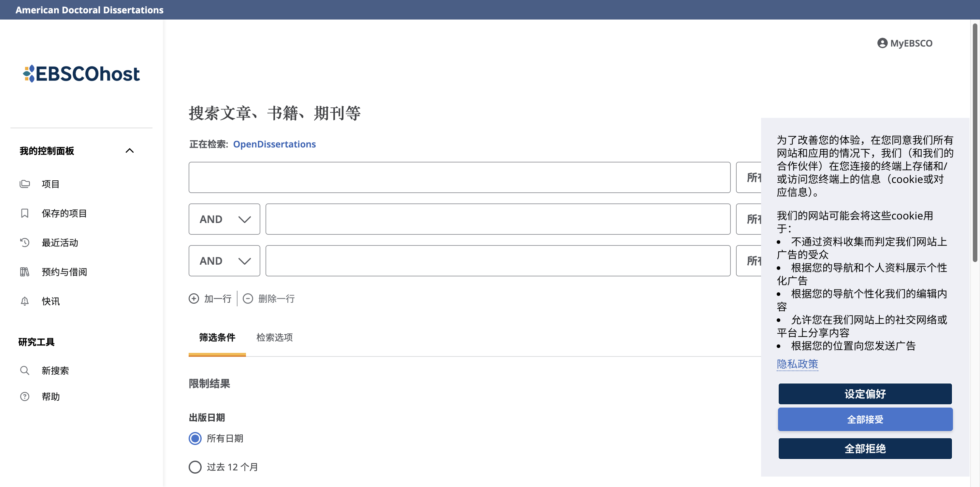This screenshot has height=487, width=980.
Task: Click the American Doctoral Dissertations header title
Action: (x=89, y=10)
